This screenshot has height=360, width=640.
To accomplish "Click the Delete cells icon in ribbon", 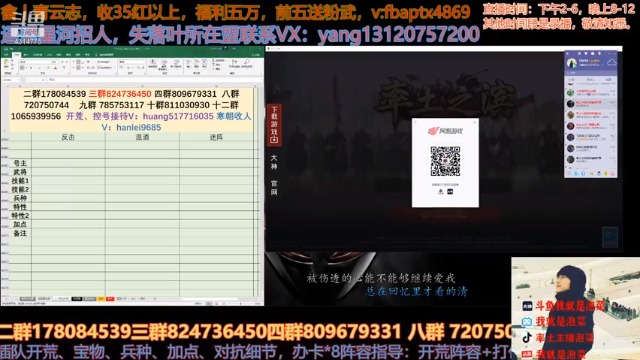I will (x=196, y=63).
